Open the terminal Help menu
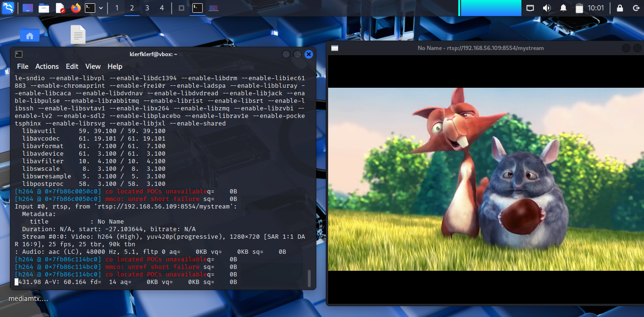Screen dimensions: 644x317 115,67
